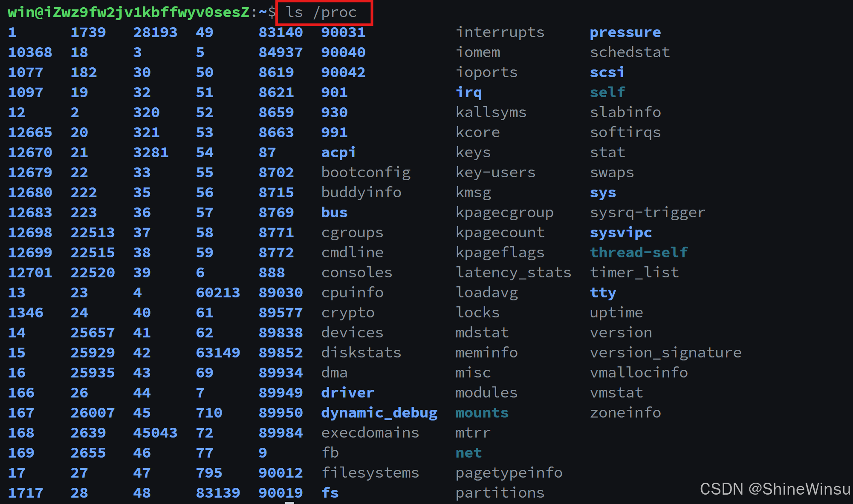Click the 'latency_stats' file entry
Image resolution: width=853 pixels, height=504 pixels.
pos(513,273)
